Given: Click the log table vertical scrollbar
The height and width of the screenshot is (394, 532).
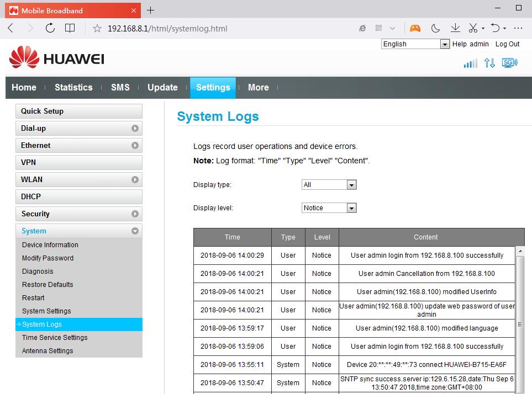Looking at the screenshot, I should pos(520,324).
